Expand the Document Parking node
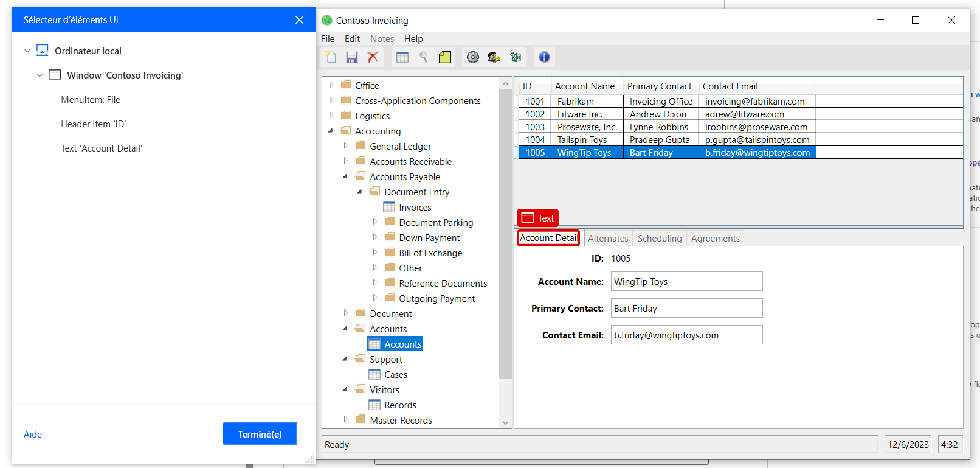980x468 pixels. click(x=375, y=222)
